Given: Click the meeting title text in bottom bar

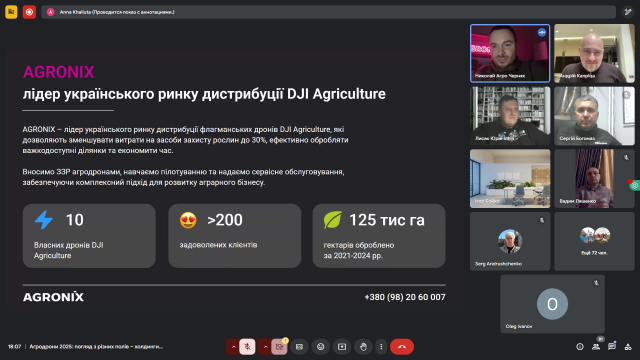Looking at the screenshot, I should tap(96, 347).
